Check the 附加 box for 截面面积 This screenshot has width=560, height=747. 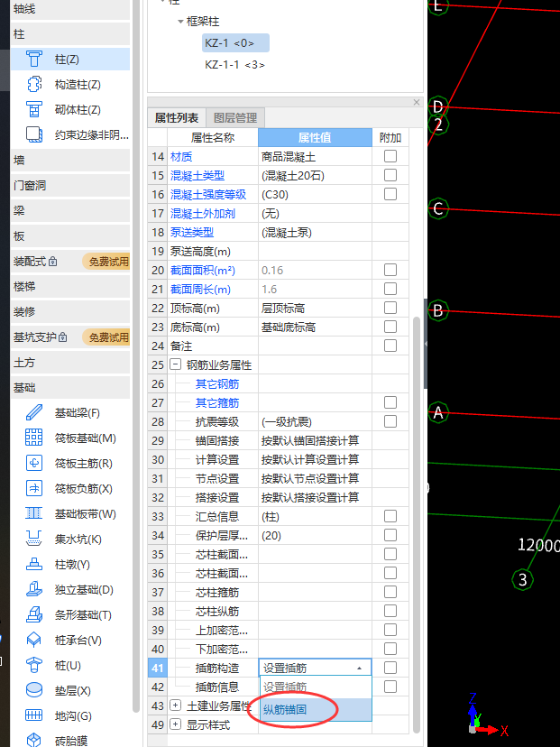[390, 270]
